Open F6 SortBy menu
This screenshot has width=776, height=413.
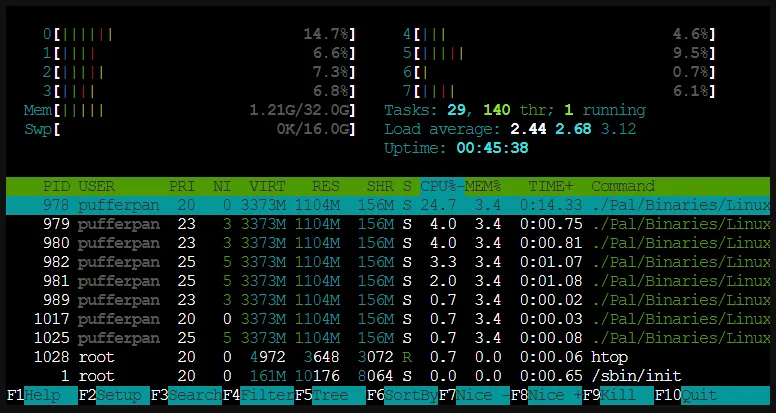pos(408,395)
